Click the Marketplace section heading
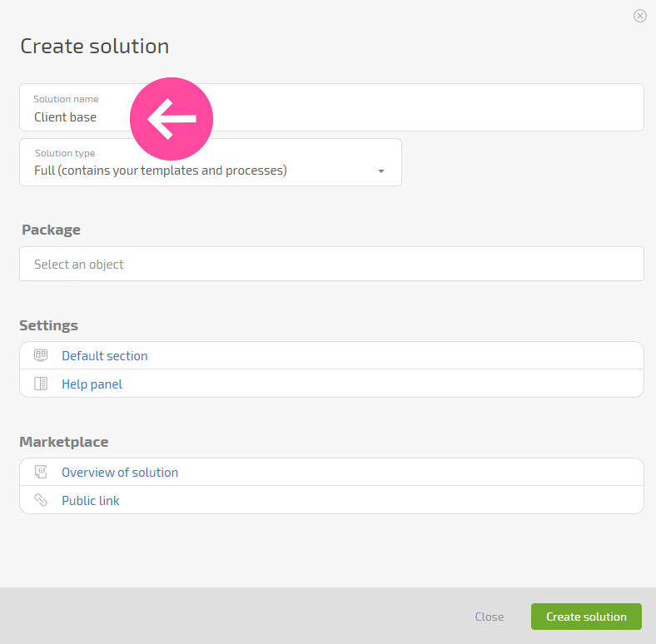This screenshot has height=644, width=656. point(64,442)
